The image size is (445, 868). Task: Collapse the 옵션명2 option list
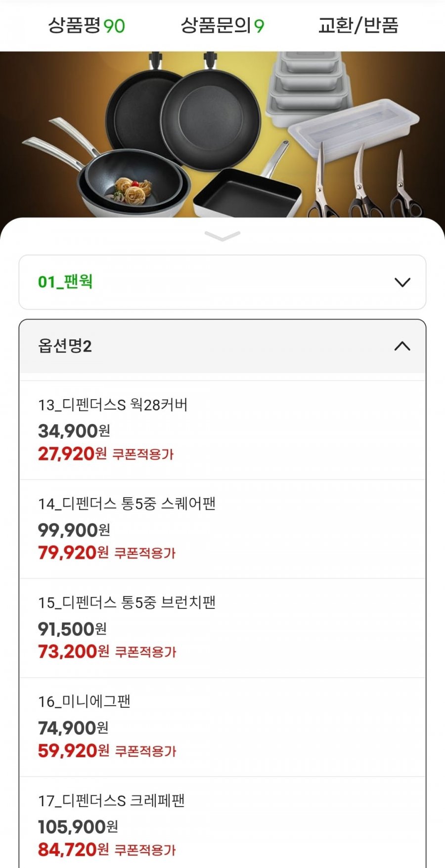pyautogui.click(x=402, y=346)
